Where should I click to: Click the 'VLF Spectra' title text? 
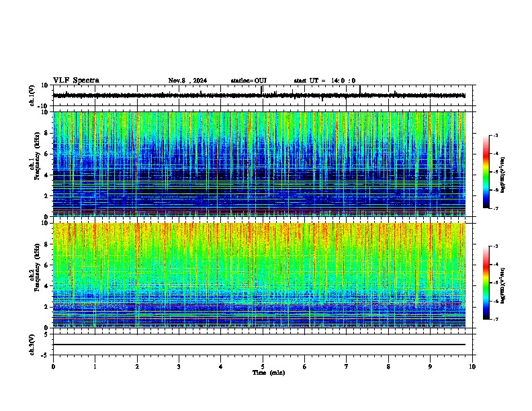76,81
